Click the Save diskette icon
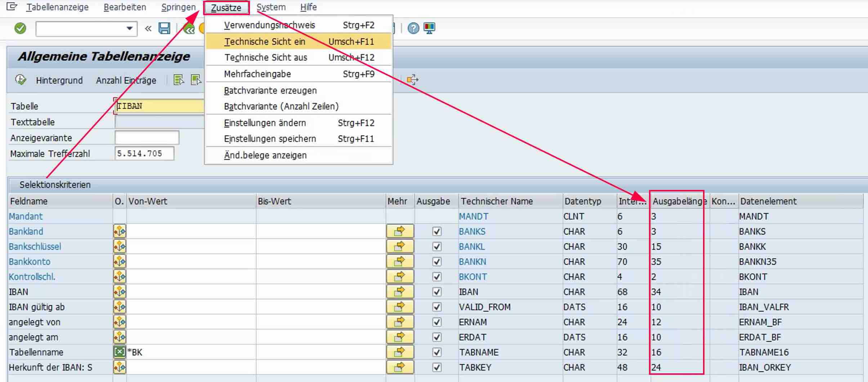The image size is (868, 382). pos(164,28)
